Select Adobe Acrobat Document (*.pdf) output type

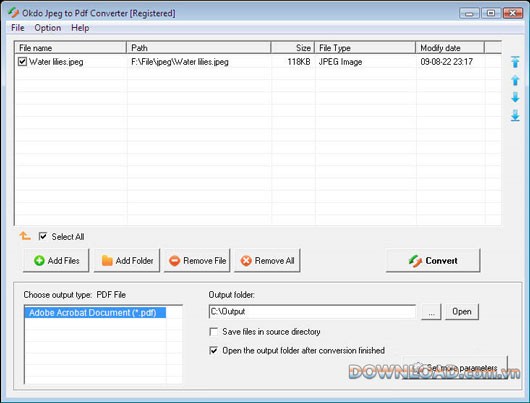click(x=95, y=313)
